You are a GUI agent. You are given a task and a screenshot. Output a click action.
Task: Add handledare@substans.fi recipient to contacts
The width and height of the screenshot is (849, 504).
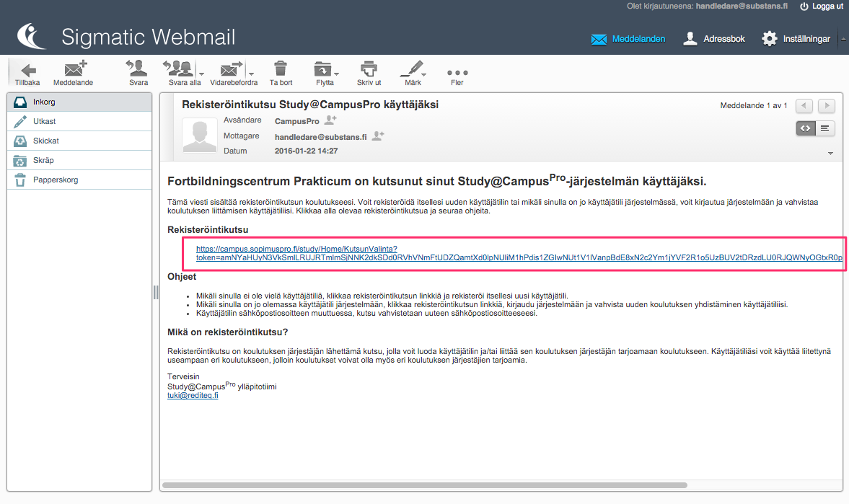378,136
